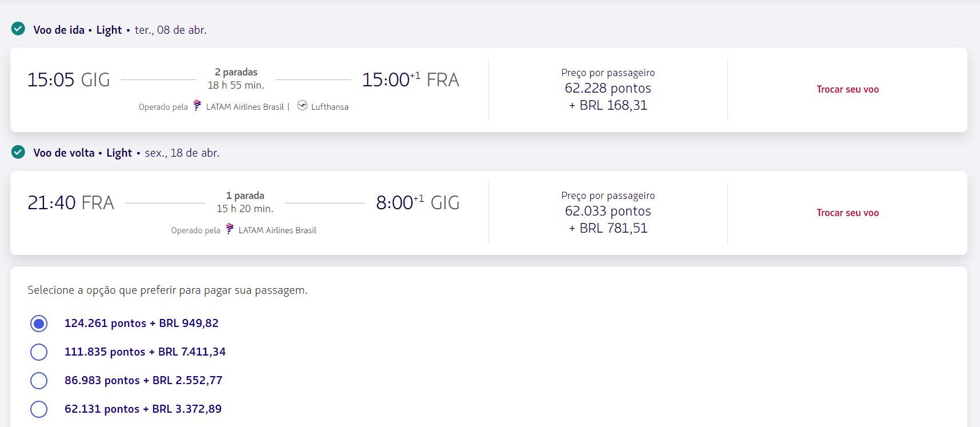Click the LATAM logo in the return flight card
This screenshot has height=427, width=980.
click(x=230, y=229)
